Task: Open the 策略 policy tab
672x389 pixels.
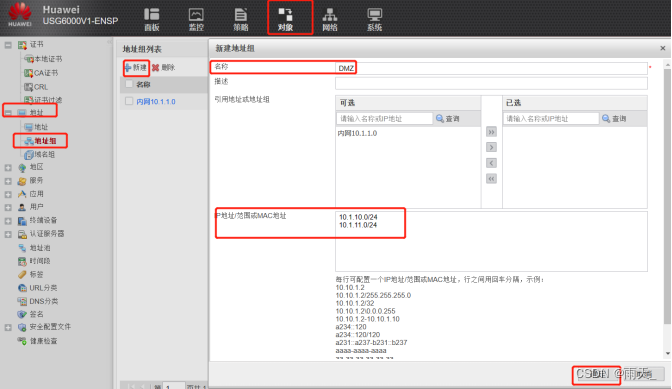Action: (241, 19)
